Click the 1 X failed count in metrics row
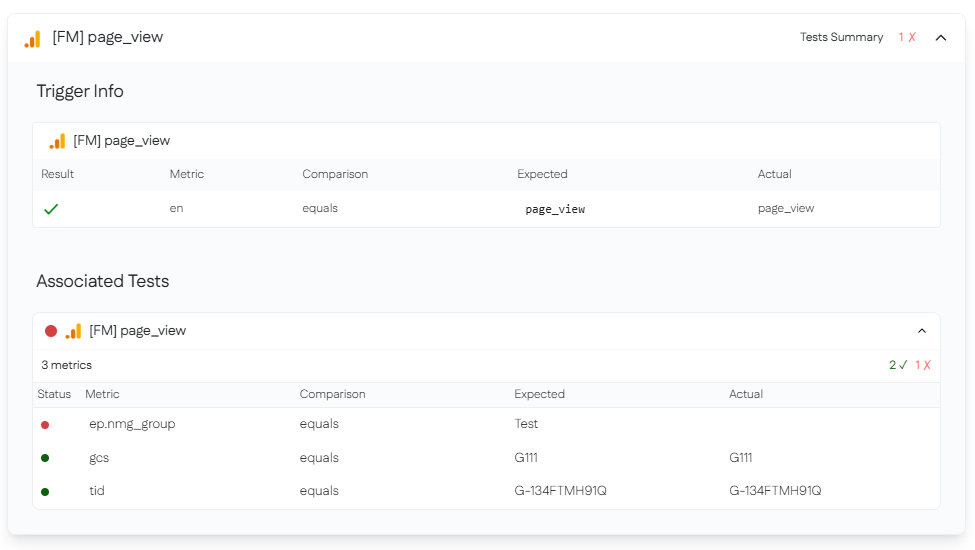The width and height of the screenshot is (975, 550). click(923, 365)
